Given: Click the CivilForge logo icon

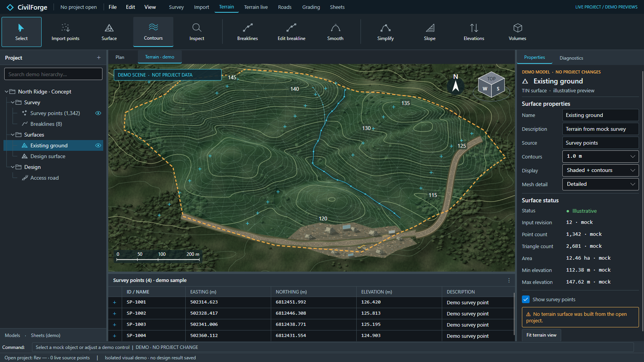Looking at the screenshot, I should tap(10, 7).
